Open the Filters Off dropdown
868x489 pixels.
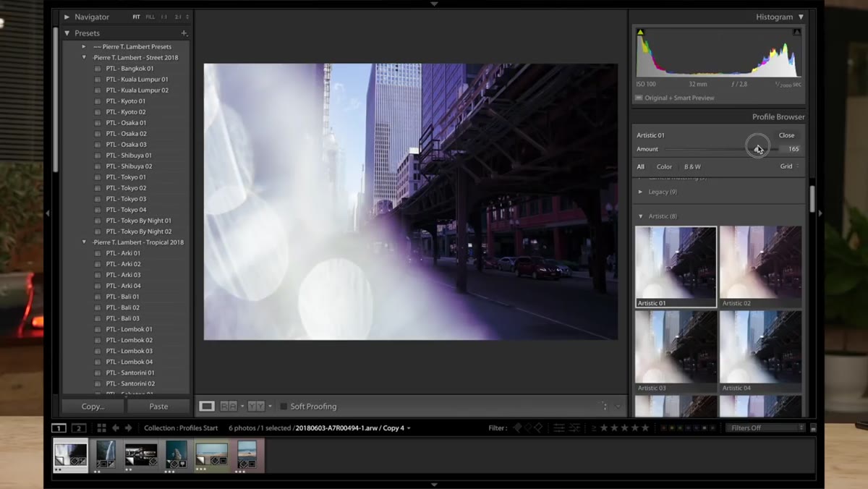pyautogui.click(x=766, y=428)
